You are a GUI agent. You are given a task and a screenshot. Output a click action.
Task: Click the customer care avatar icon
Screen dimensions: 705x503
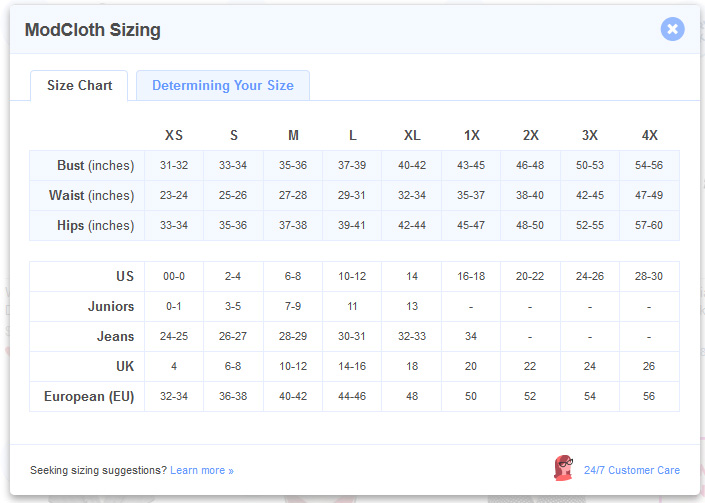pyautogui.click(x=563, y=468)
